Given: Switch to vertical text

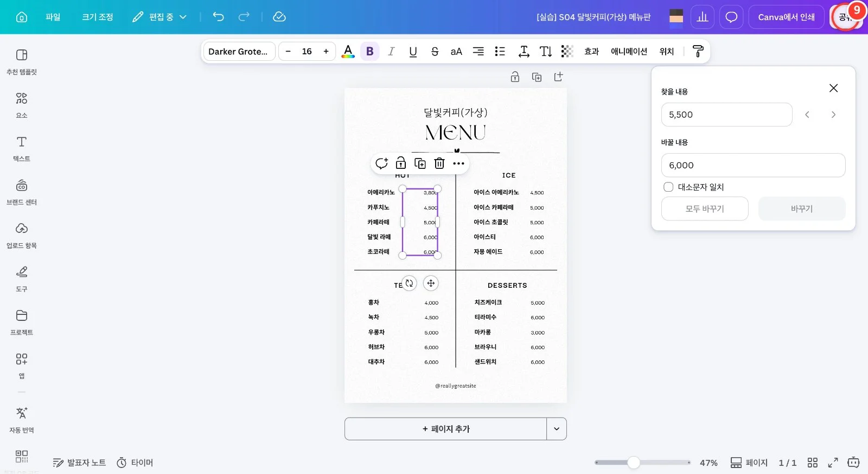Looking at the screenshot, I should (546, 52).
